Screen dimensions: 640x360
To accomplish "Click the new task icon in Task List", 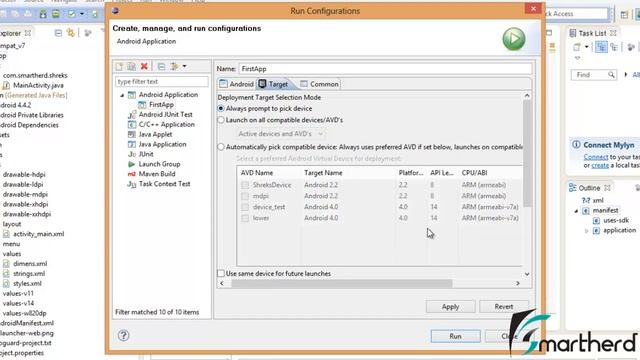I will click(x=577, y=47).
